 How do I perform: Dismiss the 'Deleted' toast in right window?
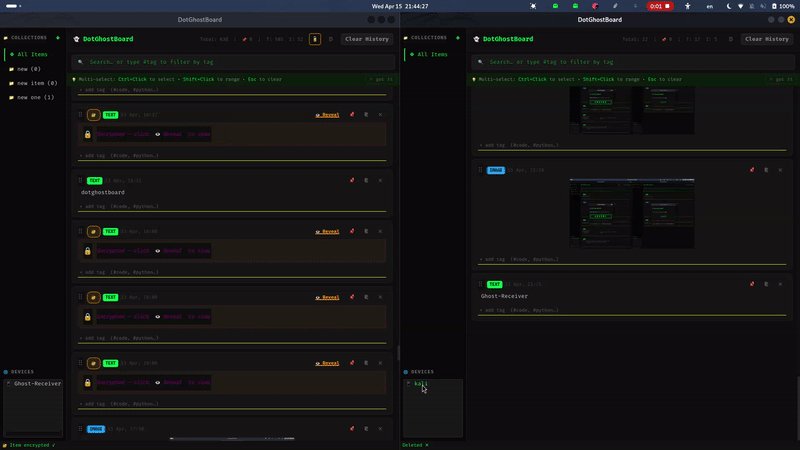coord(427,445)
